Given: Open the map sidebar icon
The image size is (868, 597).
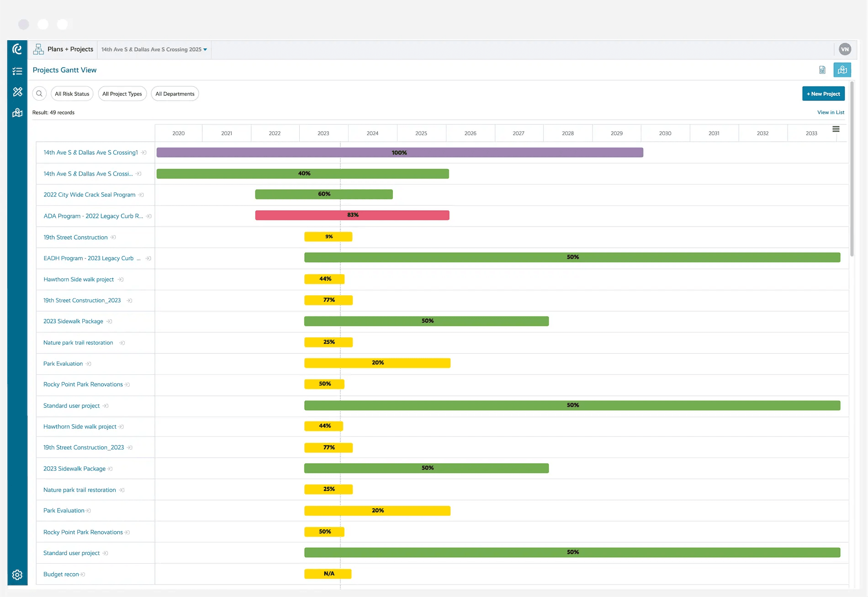Looking at the screenshot, I should click(17, 113).
